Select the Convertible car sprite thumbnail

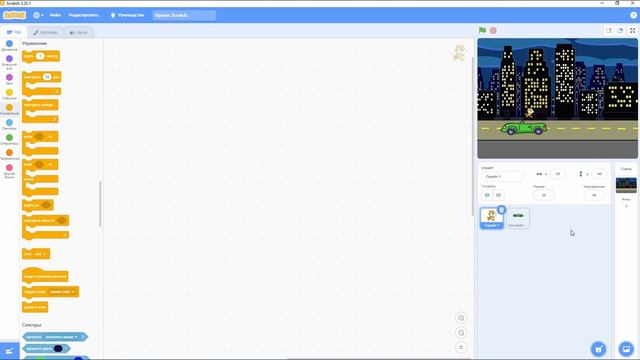[x=518, y=218]
